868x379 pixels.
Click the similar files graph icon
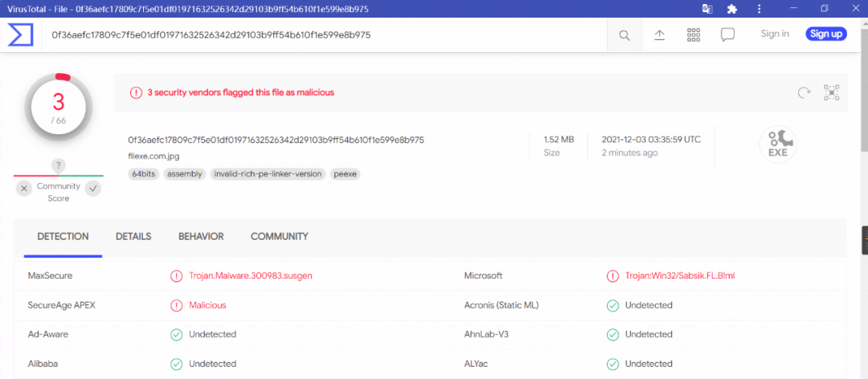pos(832,92)
